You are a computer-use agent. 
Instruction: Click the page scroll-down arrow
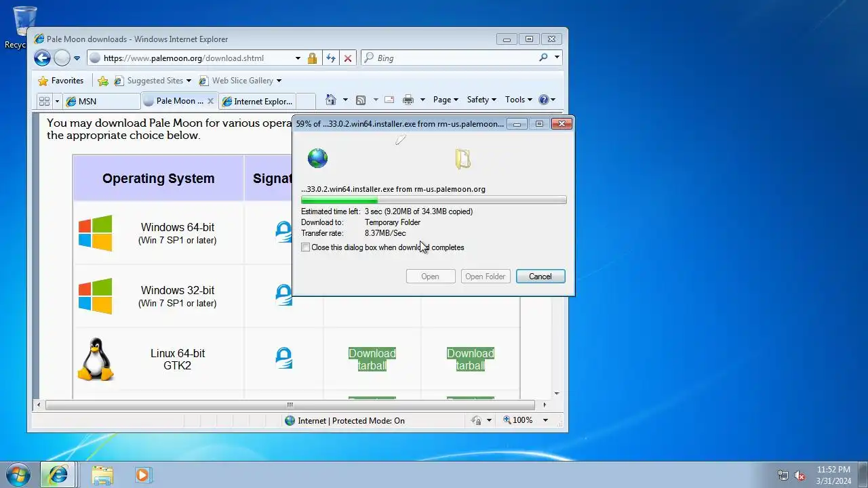pos(557,393)
